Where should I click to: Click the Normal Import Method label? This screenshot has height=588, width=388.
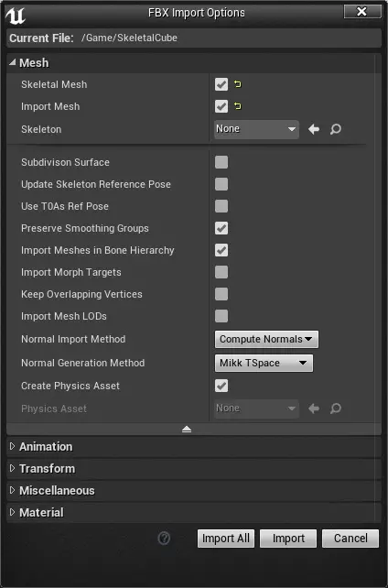73,339
